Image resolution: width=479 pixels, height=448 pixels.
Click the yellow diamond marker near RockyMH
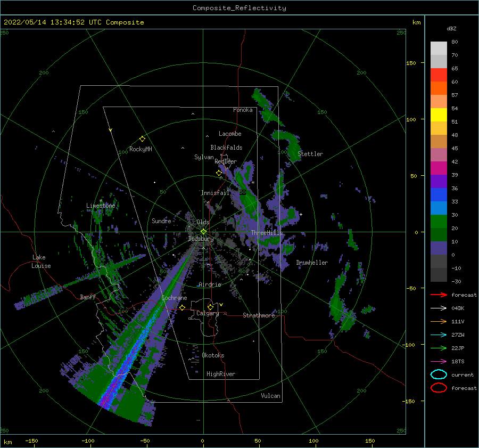pyautogui.click(x=142, y=139)
